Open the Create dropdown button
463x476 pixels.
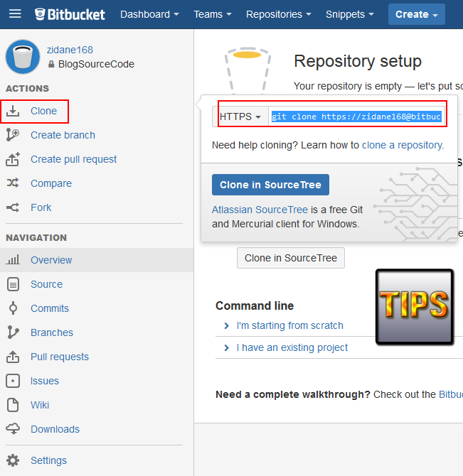pyautogui.click(x=417, y=14)
